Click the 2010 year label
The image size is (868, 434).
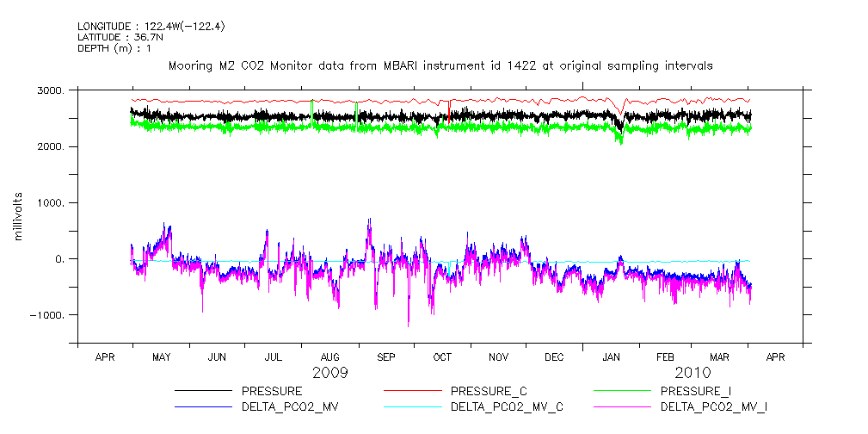pos(692,373)
